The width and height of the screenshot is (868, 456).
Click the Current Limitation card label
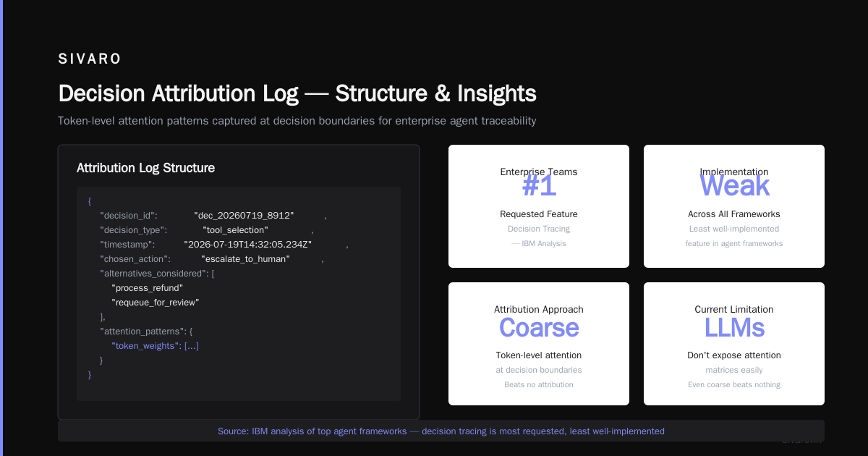coord(734,309)
